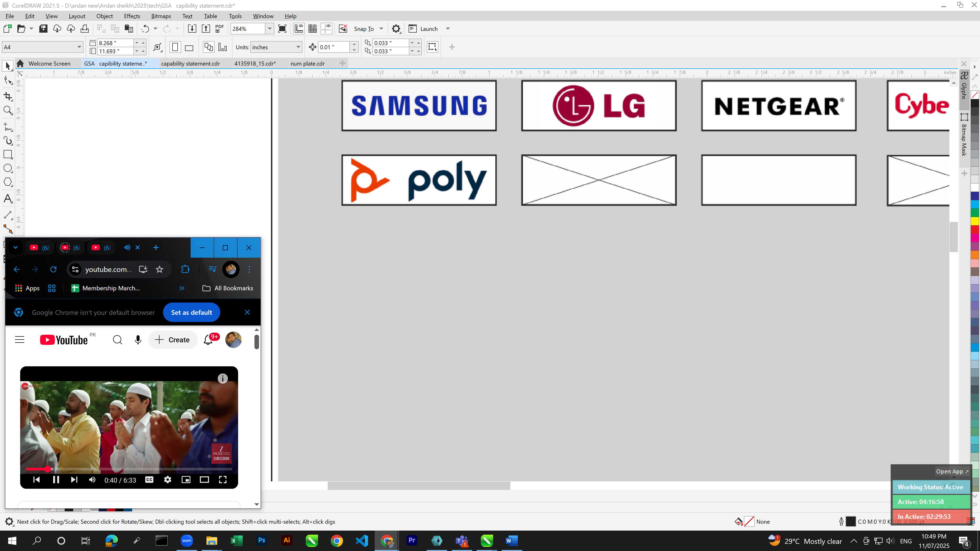
Task: Expand hidden bookmarks chevron in Chrome
Action: click(182, 288)
